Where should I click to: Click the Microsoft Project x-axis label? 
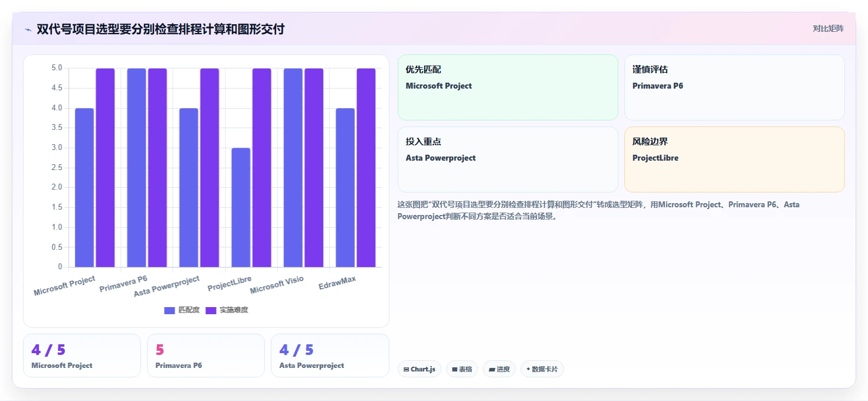pyautogui.click(x=64, y=286)
